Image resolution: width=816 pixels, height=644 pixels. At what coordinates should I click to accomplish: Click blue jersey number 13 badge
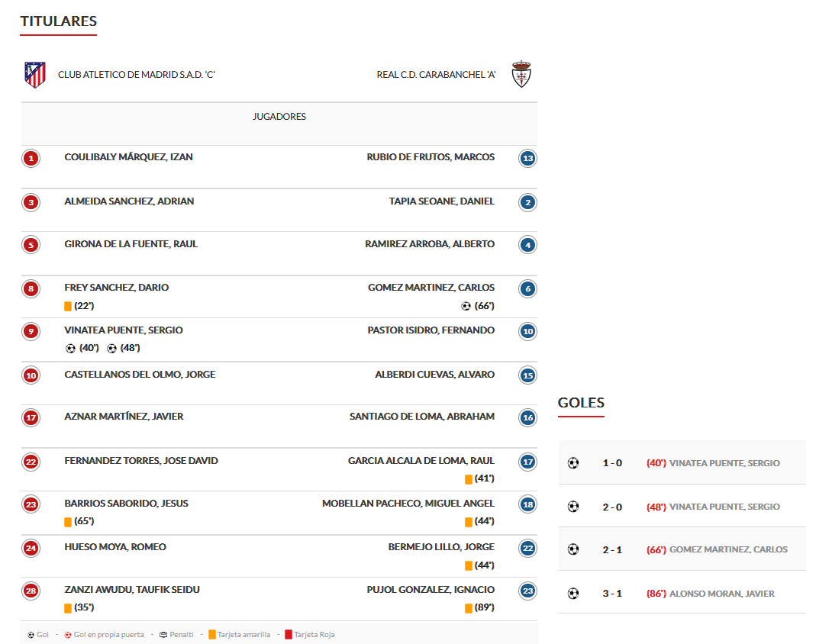pyautogui.click(x=527, y=158)
